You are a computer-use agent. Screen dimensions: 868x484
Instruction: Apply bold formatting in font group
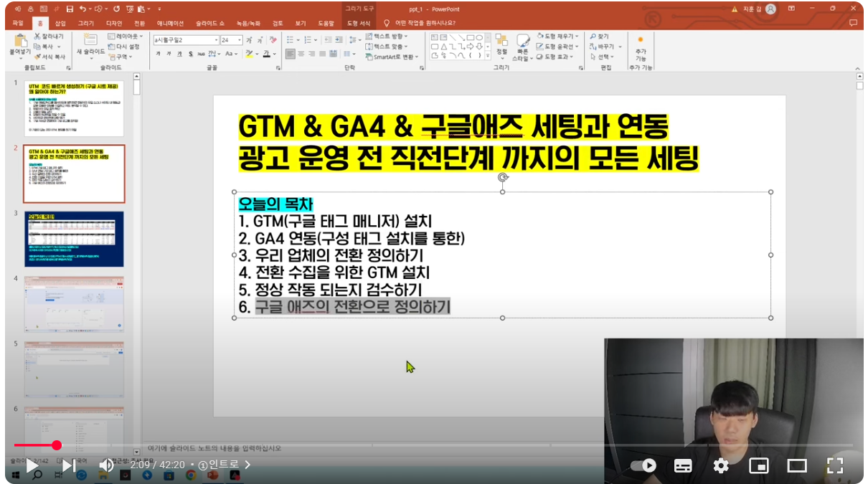point(159,54)
